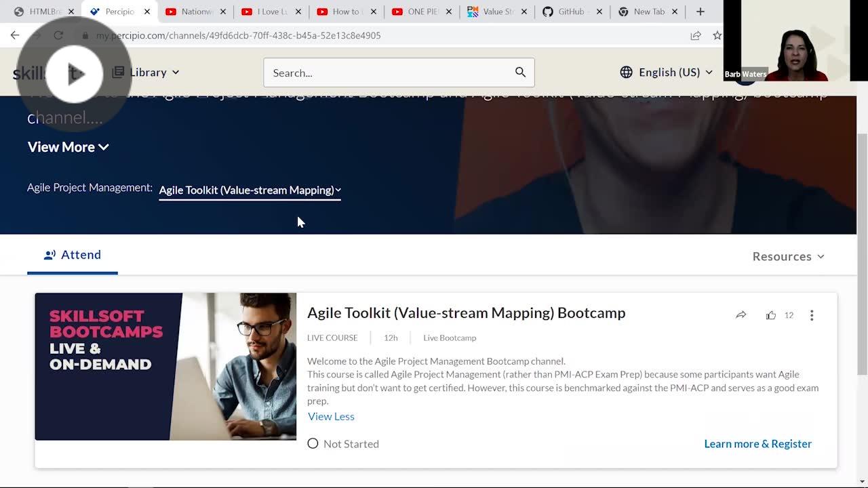Click the Not Started status circle
Screen dimensions: 868x488
coord(313,443)
